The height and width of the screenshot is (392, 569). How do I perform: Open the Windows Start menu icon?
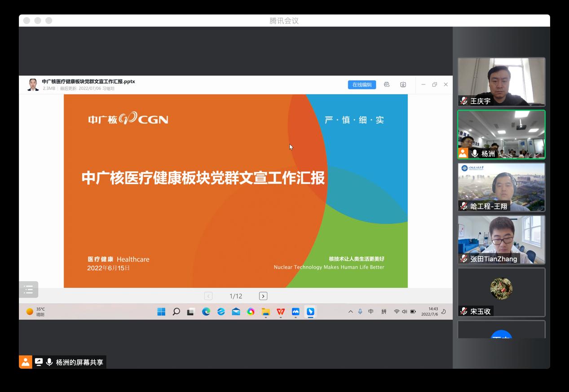coord(161,312)
